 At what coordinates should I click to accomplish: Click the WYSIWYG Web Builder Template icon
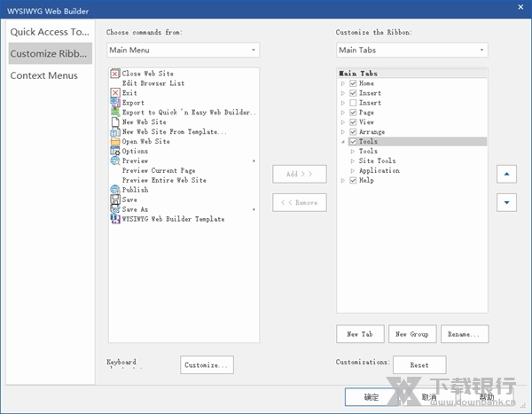point(115,219)
